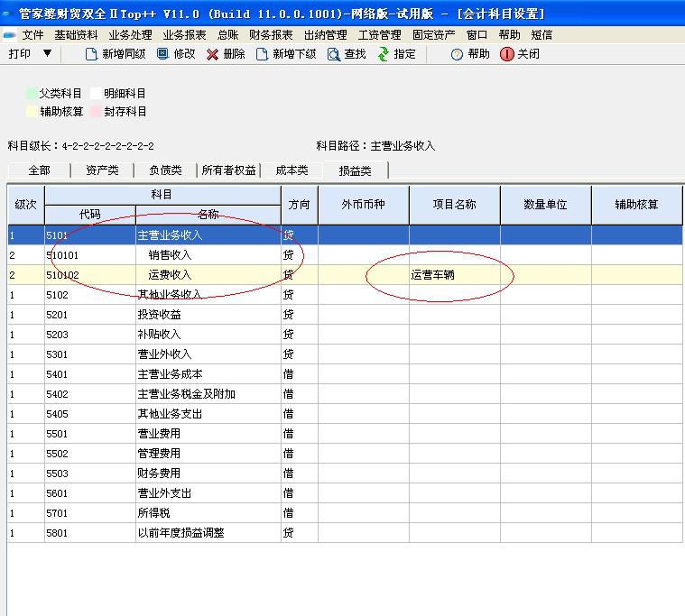Screen dimensions: 685x616
Task: Click the 项目名称 column header
Action: coord(454,205)
